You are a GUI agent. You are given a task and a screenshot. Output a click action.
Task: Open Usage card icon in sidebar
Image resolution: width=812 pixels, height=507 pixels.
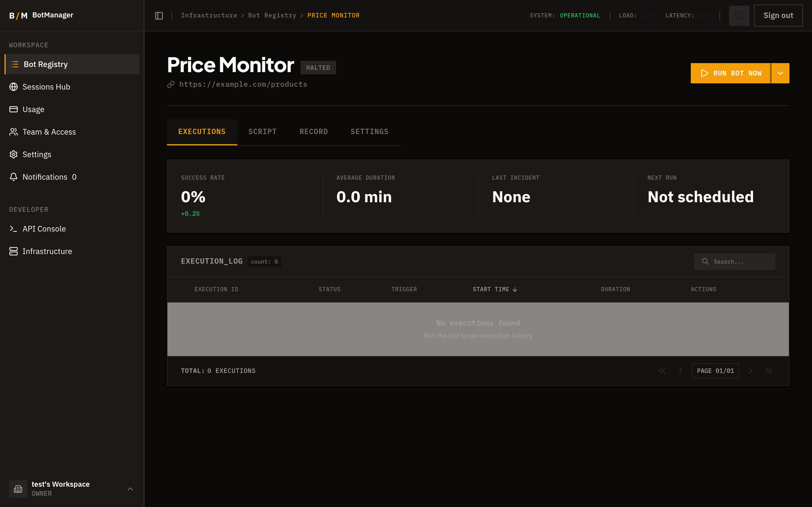[14, 109]
